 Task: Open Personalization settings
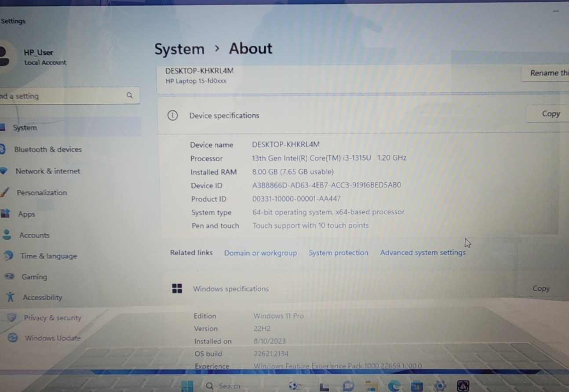coord(42,192)
